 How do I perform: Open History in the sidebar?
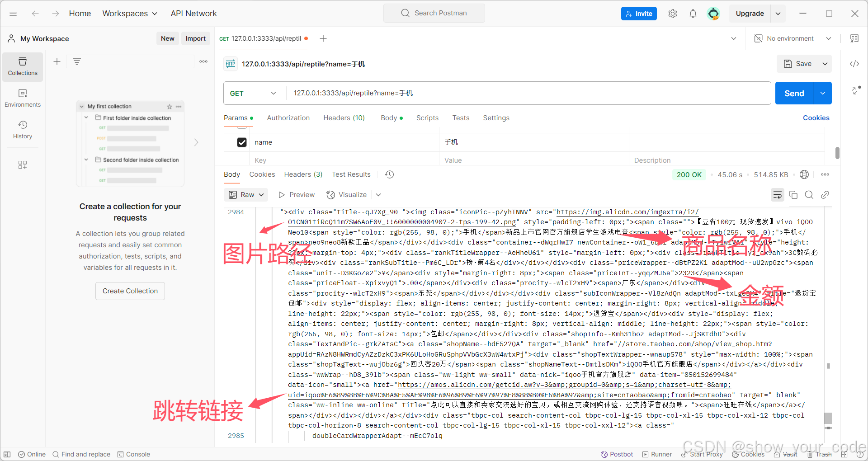point(23,130)
